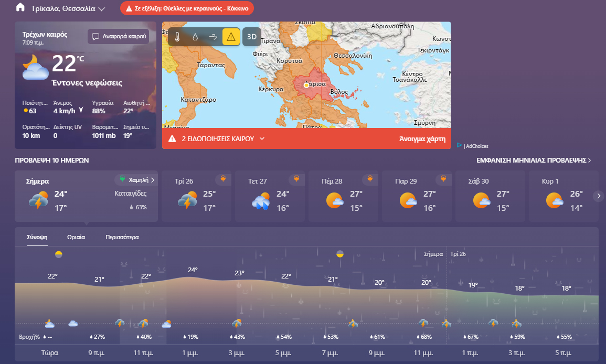Switch the map to 3D view
Viewport: 606px width, 364px height.
click(x=252, y=37)
